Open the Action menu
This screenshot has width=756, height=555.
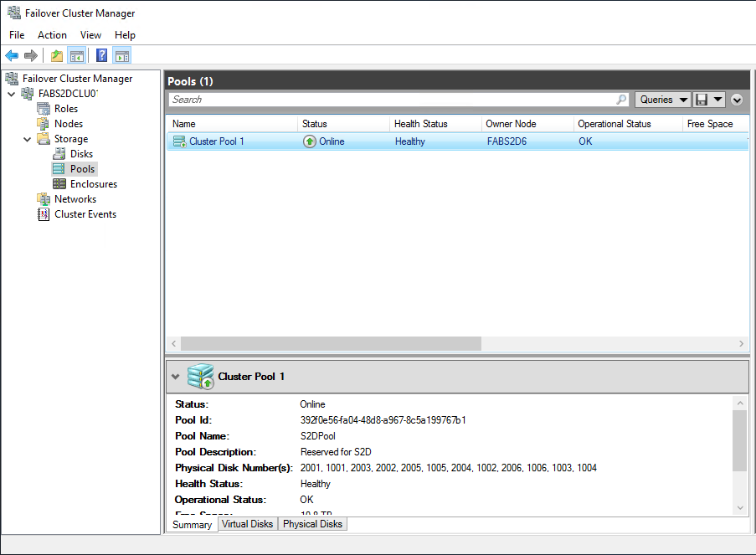click(52, 35)
